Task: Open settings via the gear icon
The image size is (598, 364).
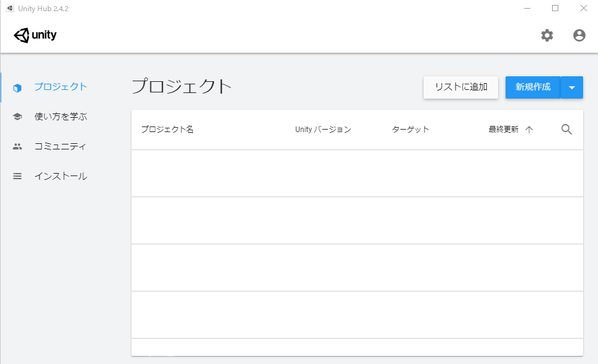Action: pyautogui.click(x=547, y=35)
